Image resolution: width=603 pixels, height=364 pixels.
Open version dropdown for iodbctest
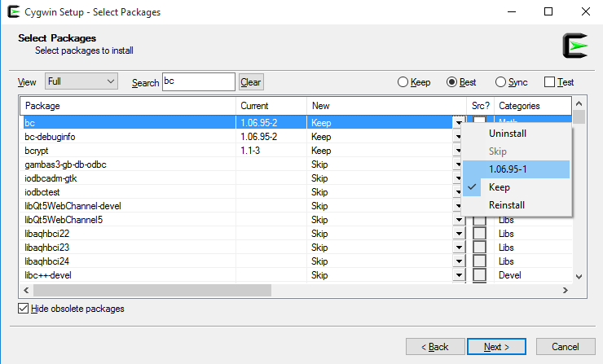[458, 192]
